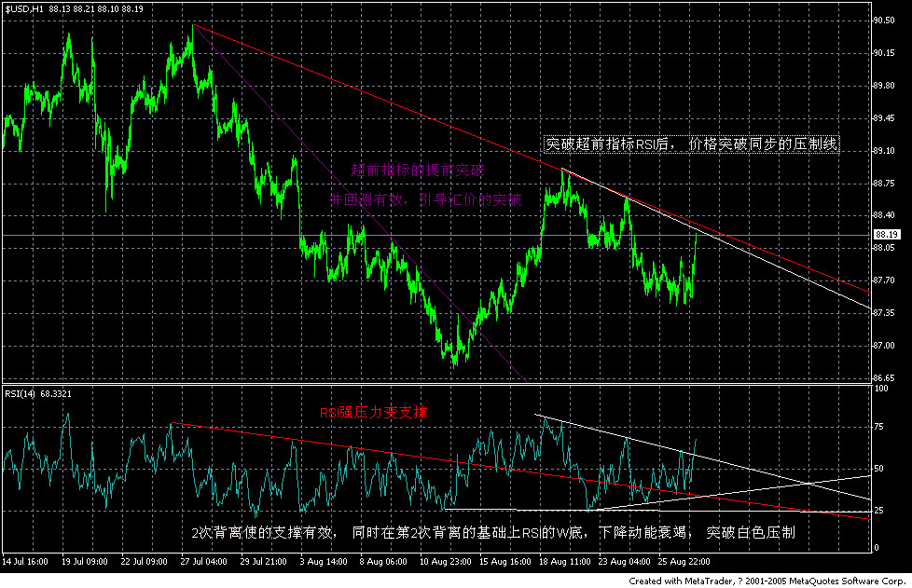Click the RSI scale value 50

(878, 469)
